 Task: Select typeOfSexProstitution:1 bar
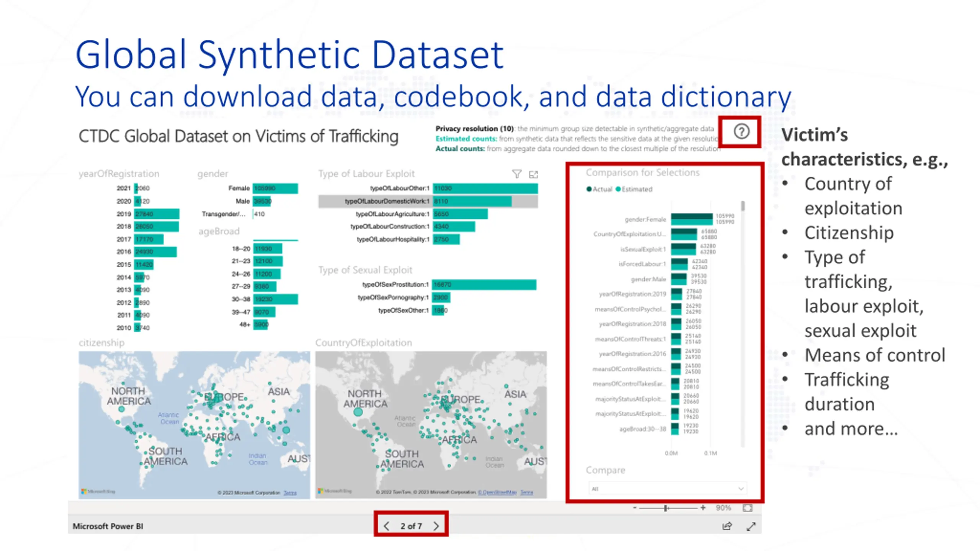[484, 285]
